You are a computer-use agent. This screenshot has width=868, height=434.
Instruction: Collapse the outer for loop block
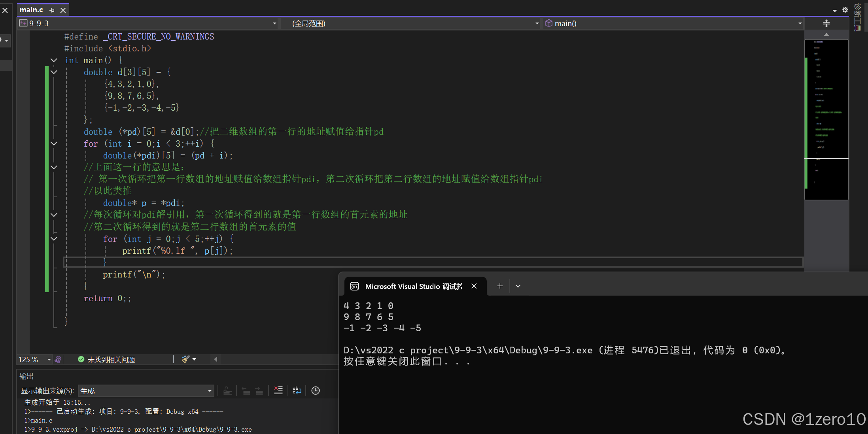pos(54,143)
